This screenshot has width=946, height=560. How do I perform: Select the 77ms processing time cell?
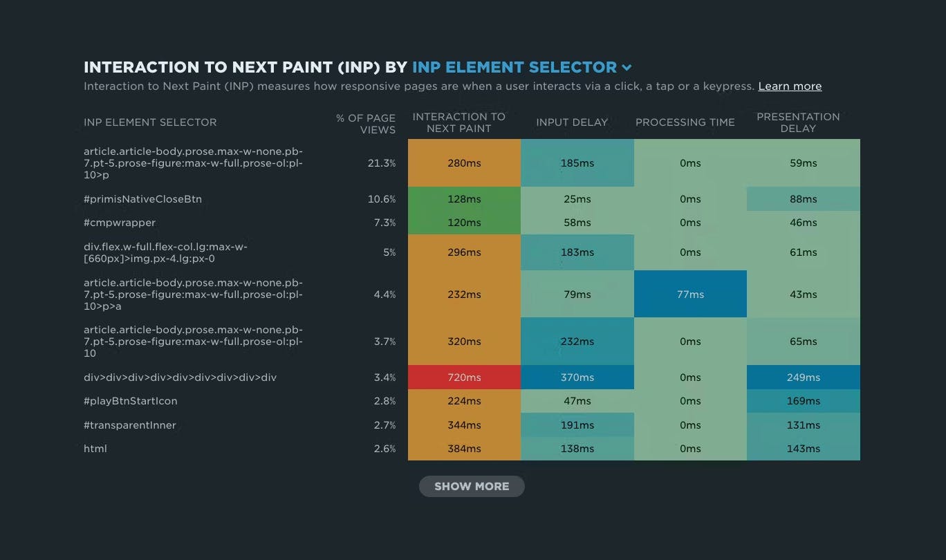(x=690, y=295)
